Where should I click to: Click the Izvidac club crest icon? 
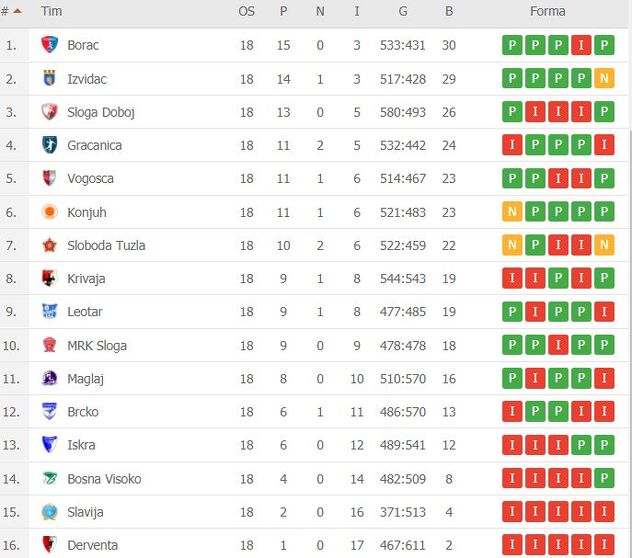(49, 78)
